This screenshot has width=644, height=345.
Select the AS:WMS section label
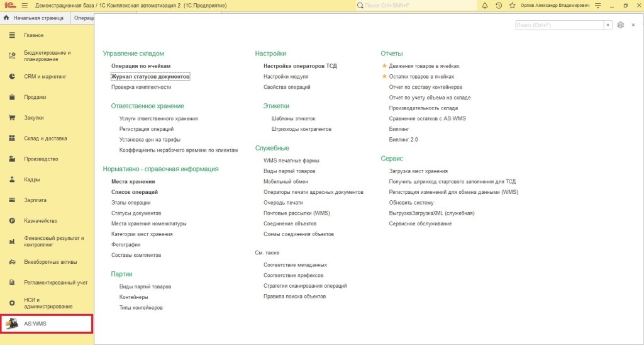pos(35,324)
